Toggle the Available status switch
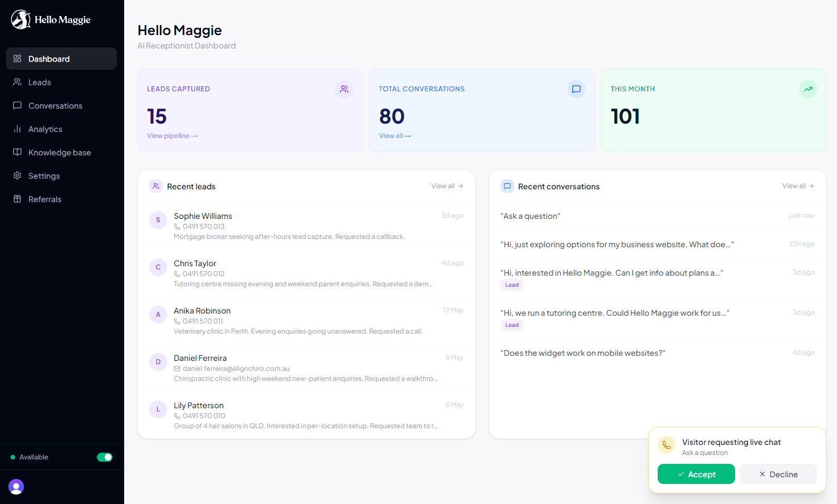 [x=105, y=457]
